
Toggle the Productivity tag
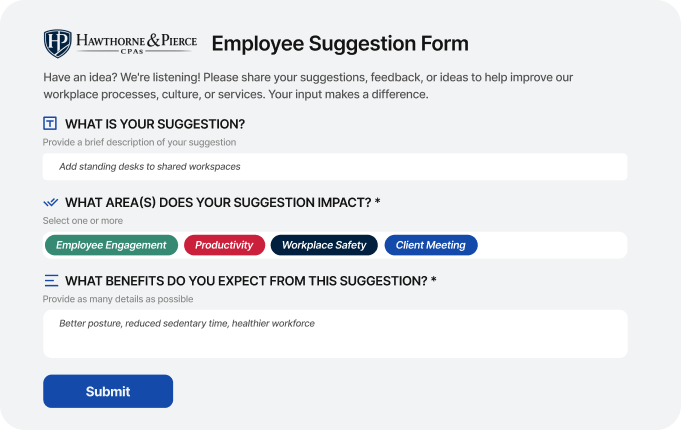pyautogui.click(x=224, y=245)
